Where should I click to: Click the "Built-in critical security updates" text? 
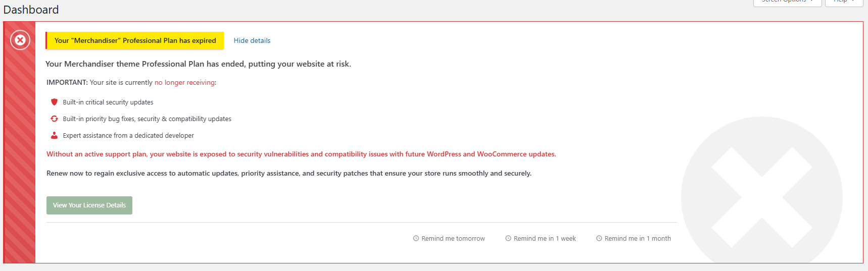(108, 102)
